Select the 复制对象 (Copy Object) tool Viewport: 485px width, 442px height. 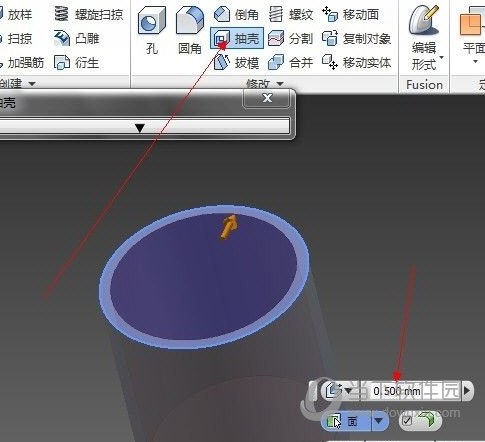point(356,38)
